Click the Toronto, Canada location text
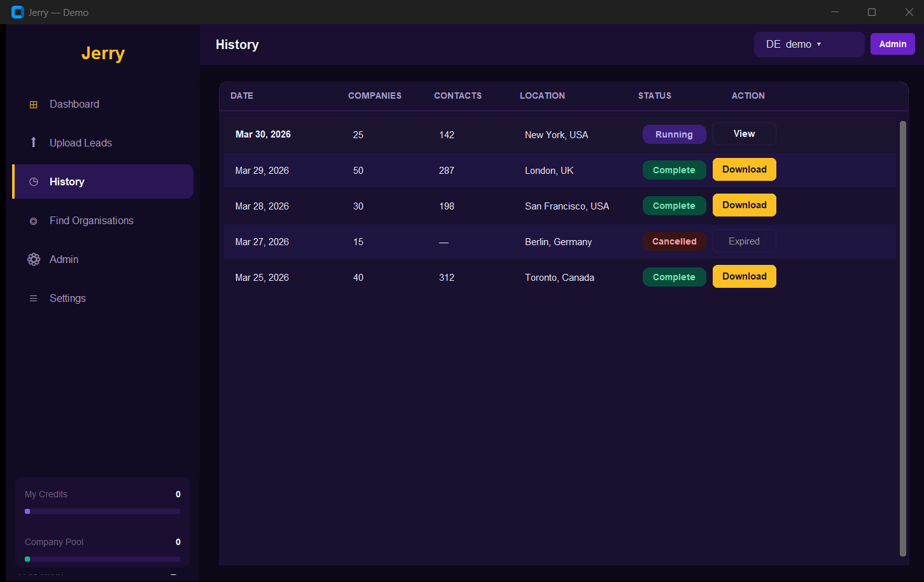Screen dimensions: 924x582 click(559, 278)
